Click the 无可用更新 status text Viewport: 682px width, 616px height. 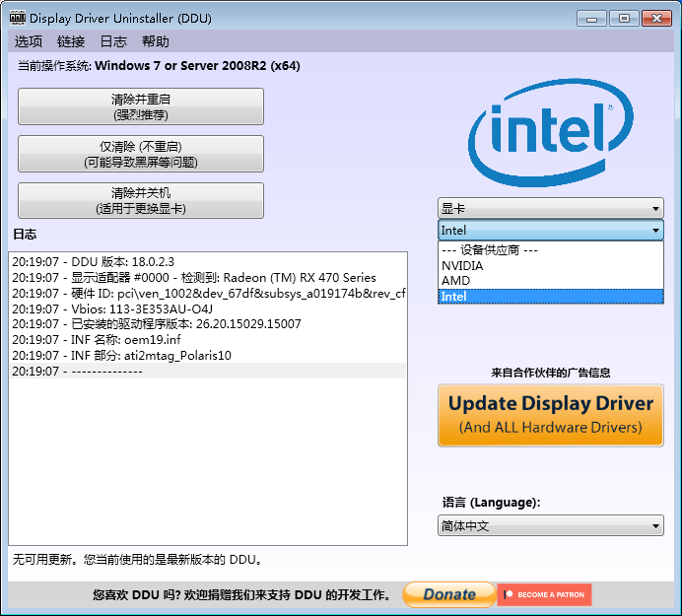[x=137, y=560]
